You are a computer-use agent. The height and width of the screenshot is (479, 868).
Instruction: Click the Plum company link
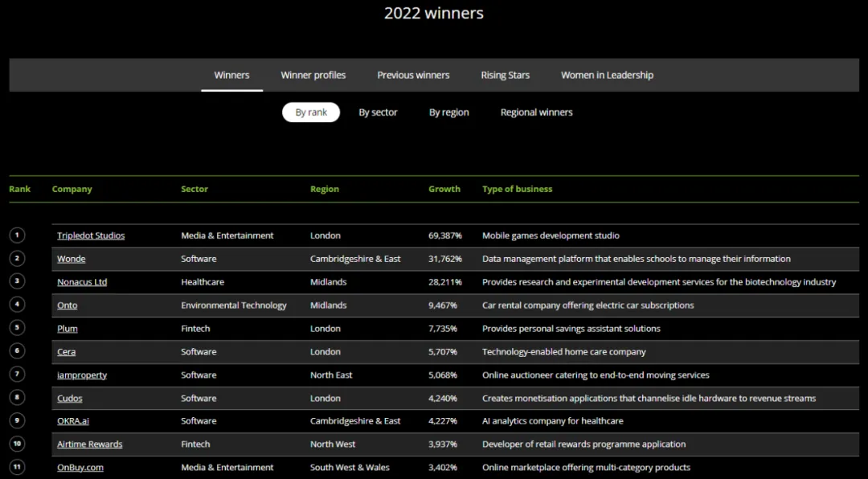[68, 329]
